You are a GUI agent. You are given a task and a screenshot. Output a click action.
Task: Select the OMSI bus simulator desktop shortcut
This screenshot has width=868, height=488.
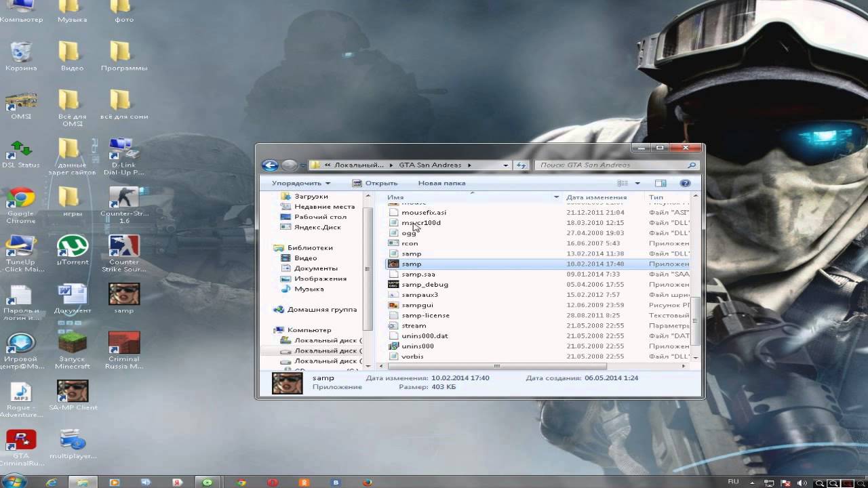(21, 105)
